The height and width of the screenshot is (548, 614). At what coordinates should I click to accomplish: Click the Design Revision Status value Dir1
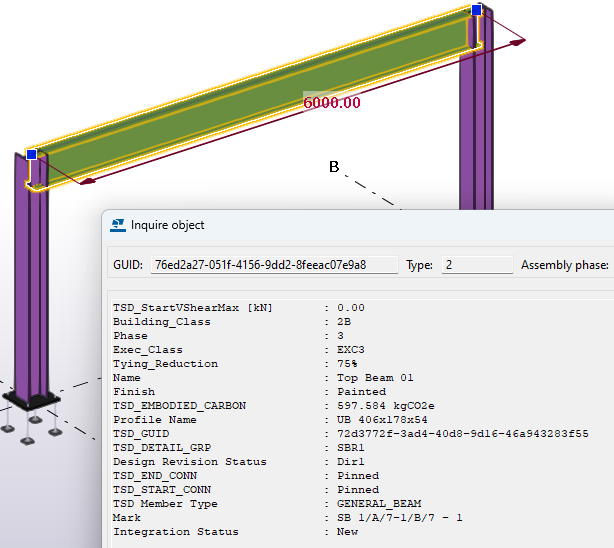[350, 462]
